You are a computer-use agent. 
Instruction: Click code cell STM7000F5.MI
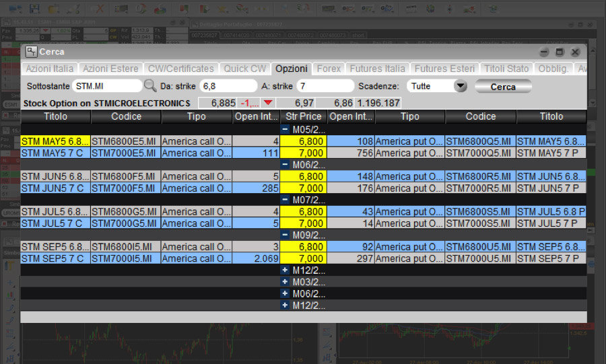[126, 188]
